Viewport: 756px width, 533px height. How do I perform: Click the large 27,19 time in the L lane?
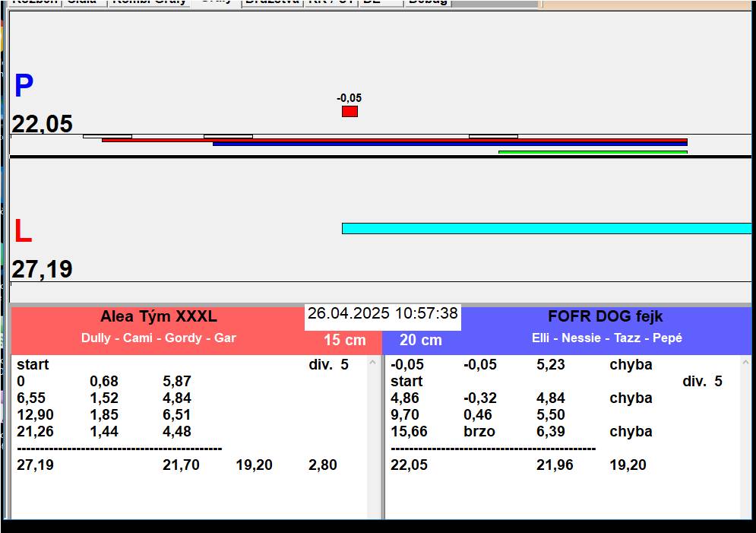tap(43, 269)
